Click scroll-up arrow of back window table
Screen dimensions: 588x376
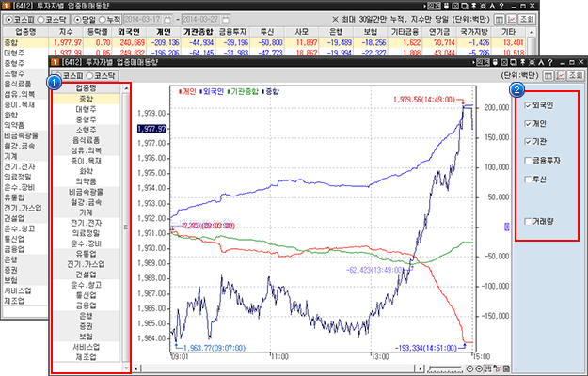click(x=531, y=33)
